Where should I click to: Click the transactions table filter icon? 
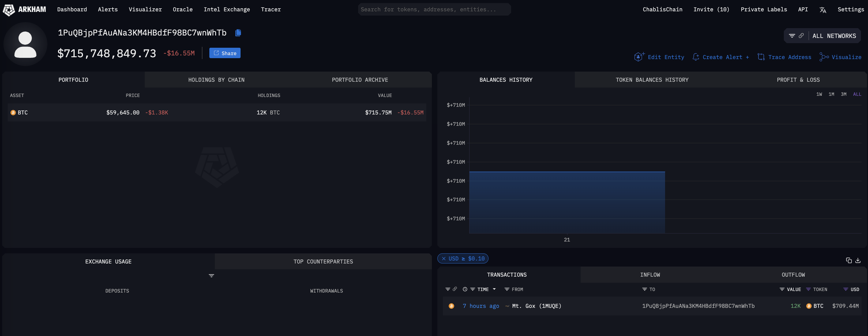point(448,289)
